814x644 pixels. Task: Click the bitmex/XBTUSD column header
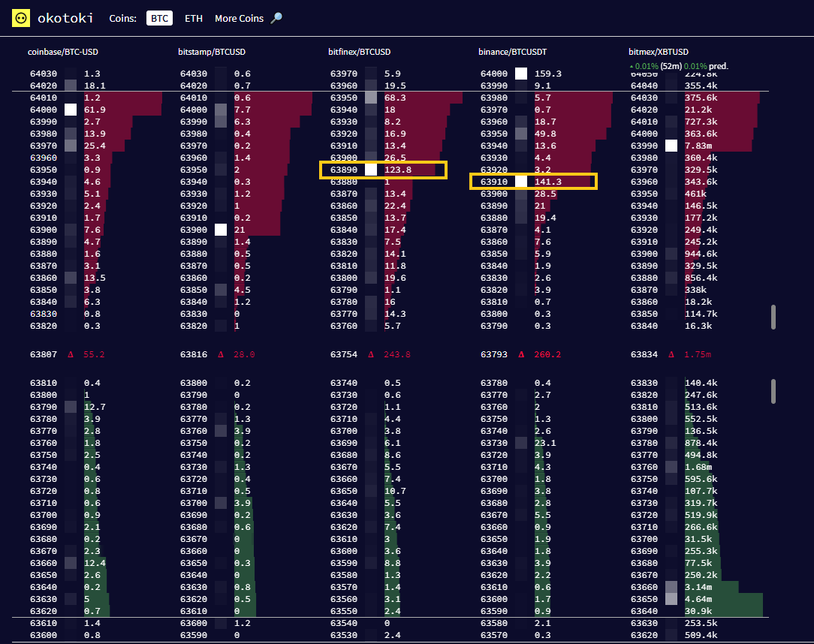pos(659,52)
